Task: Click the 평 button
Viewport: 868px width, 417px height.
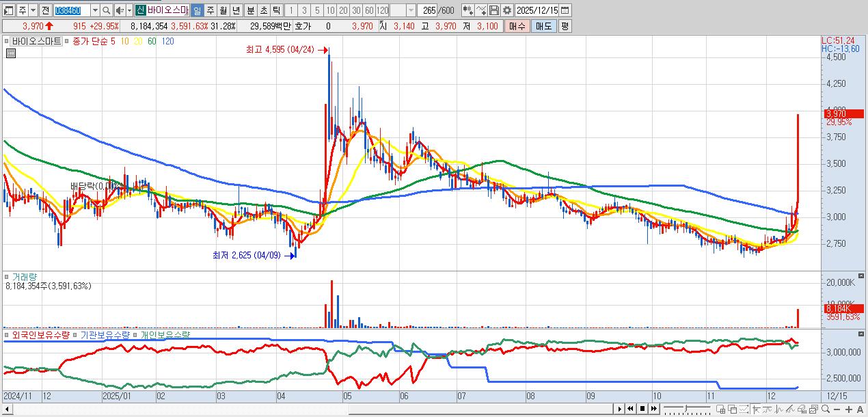Action: [565, 26]
